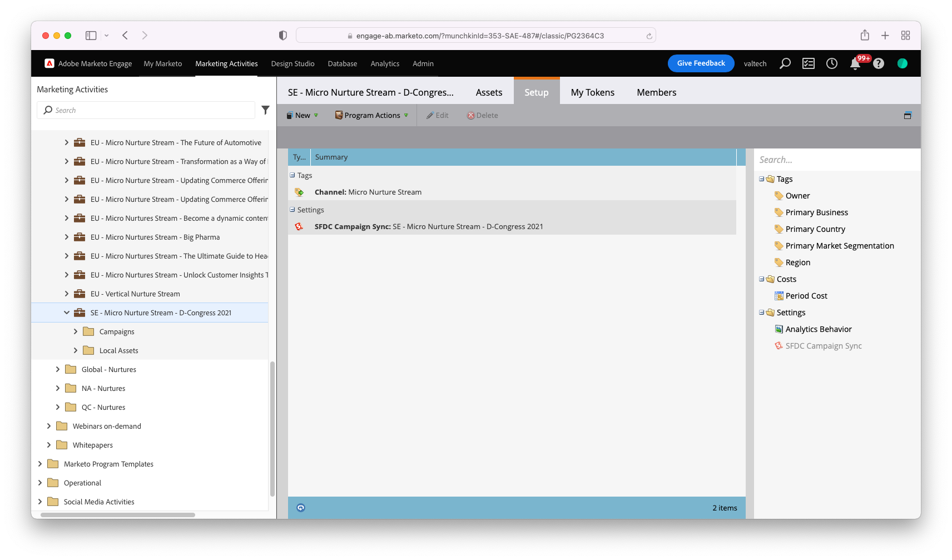The width and height of the screenshot is (952, 560).
Task: Click the maximize panel icon on toolbar
Action: [x=908, y=115]
